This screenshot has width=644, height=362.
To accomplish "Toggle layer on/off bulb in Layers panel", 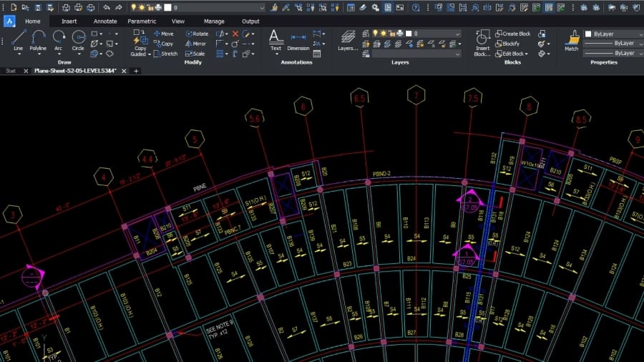I will (375, 33).
